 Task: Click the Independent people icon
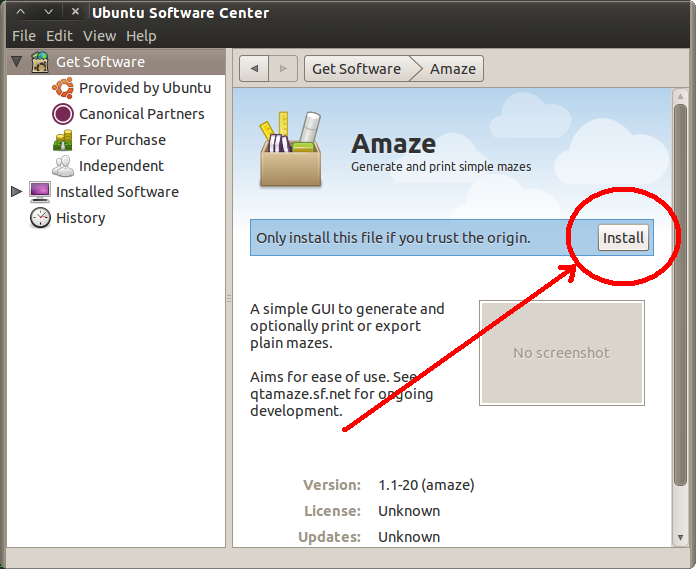pyautogui.click(x=63, y=166)
